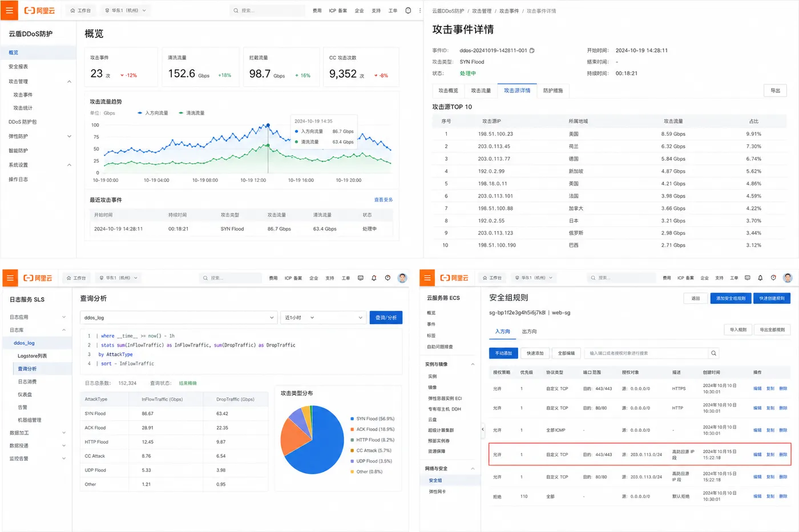This screenshot has height=532, width=799.
Task: Copy the event ID ddos-20241019-142811-001
Action: pos(532,50)
